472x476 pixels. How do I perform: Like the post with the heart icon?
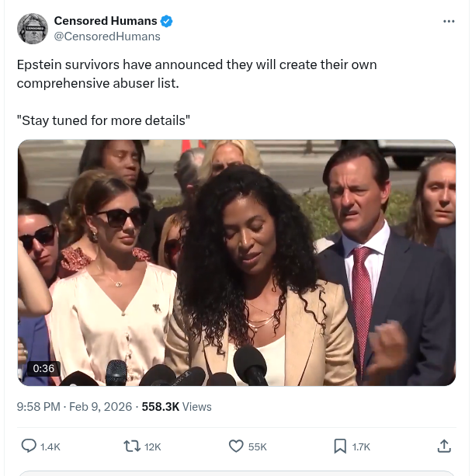coord(237,446)
